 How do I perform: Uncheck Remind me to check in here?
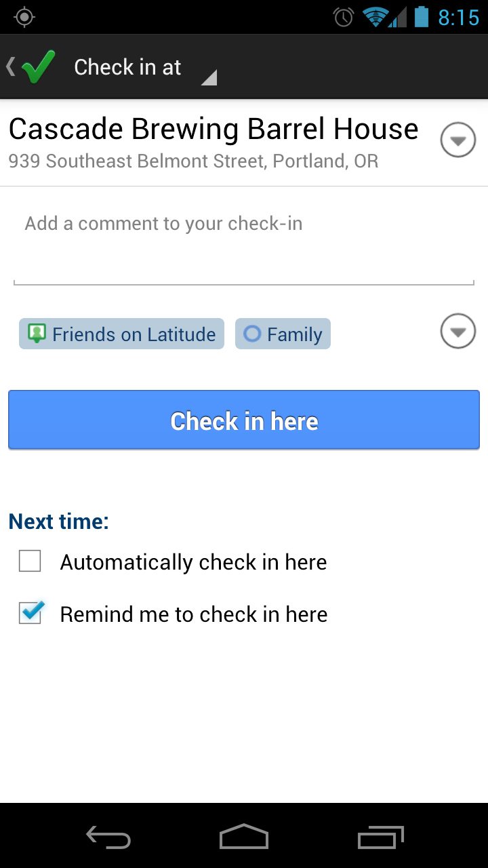pos(30,614)
